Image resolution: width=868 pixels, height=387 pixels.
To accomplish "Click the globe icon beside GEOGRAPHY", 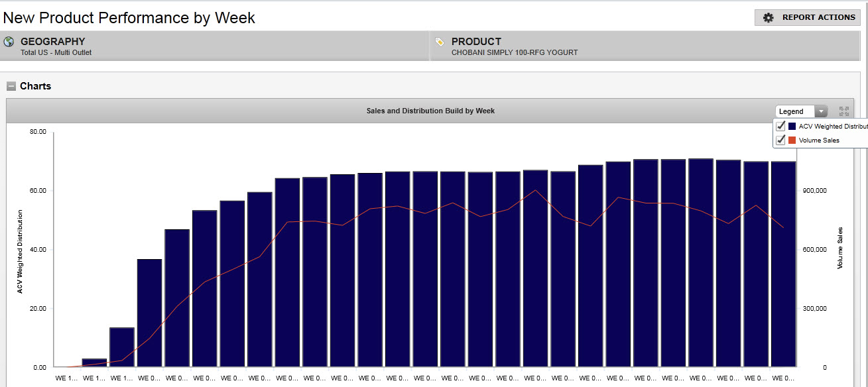I will point(9,42).
